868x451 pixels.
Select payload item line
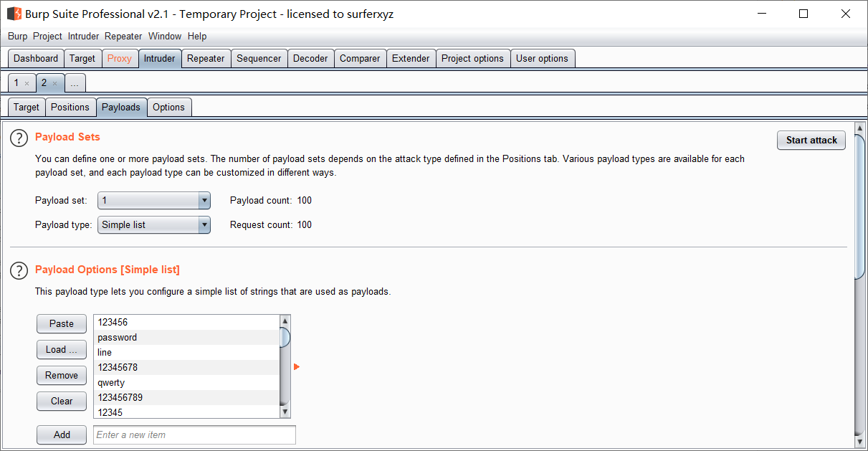pyautogui.click(x=186, y=353)
